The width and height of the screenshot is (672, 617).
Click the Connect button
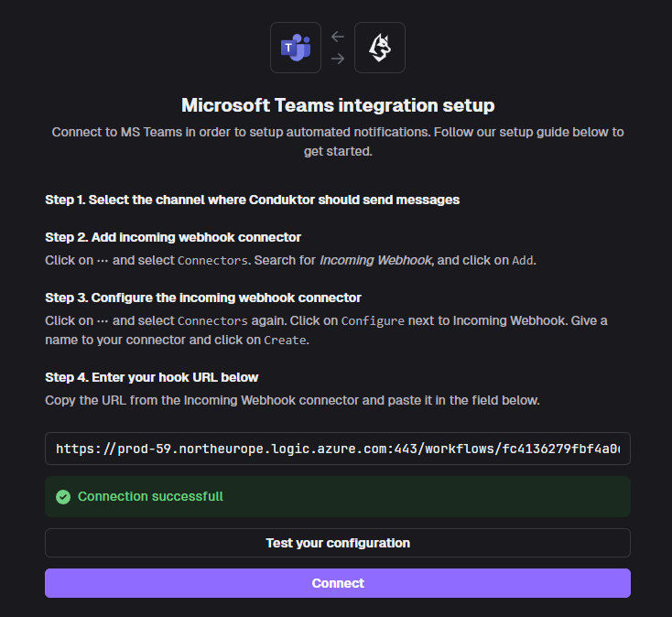pos(338,583)
